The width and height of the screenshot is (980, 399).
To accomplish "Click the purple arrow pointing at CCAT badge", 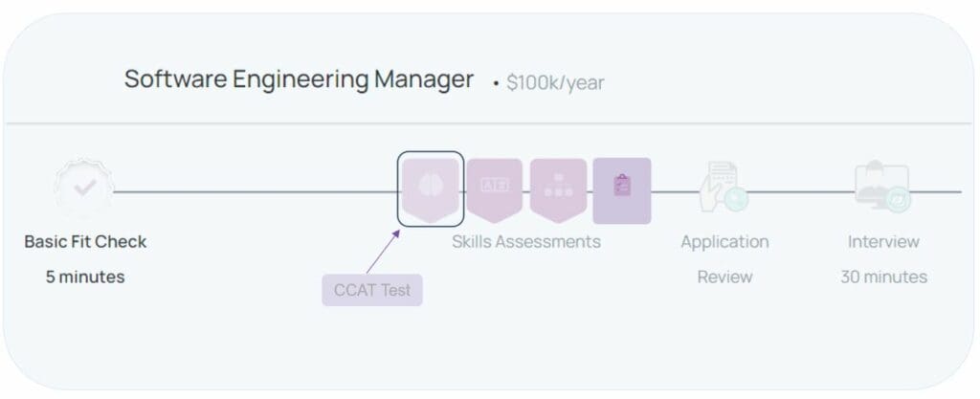I will click(x=383, y=251).
